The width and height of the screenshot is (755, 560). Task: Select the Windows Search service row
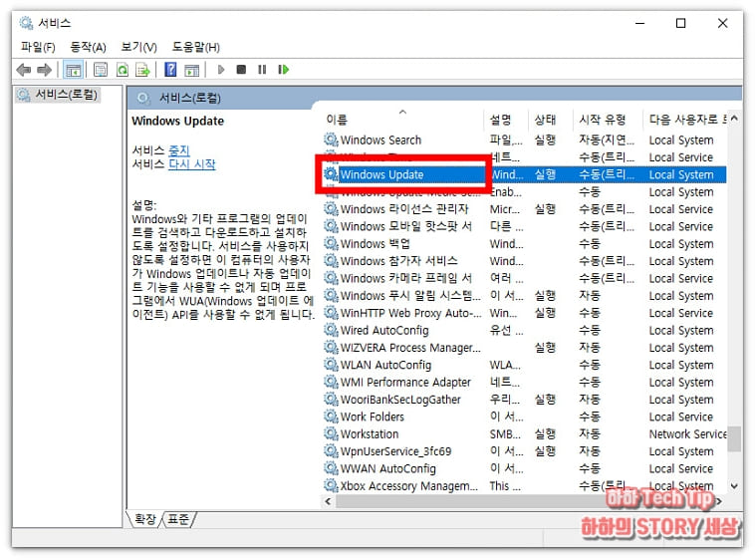coord(525,140)
